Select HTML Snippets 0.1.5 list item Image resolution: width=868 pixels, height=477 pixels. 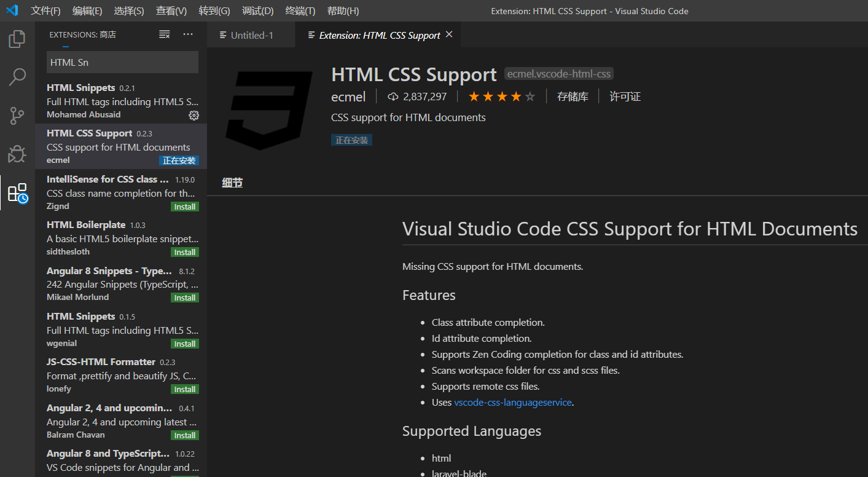(x=121, y=329)
